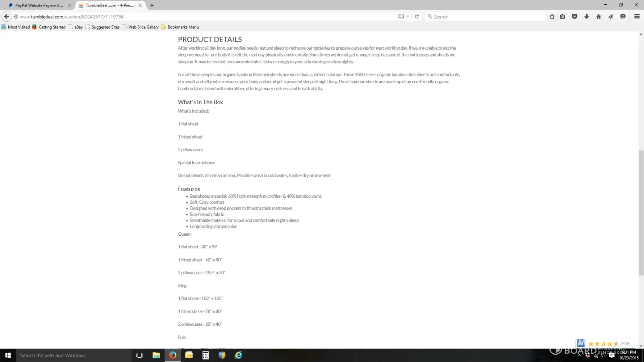Open the globe-shield taskbar app
This screenshot has width=644, height=362.
(x=222, y=355)
